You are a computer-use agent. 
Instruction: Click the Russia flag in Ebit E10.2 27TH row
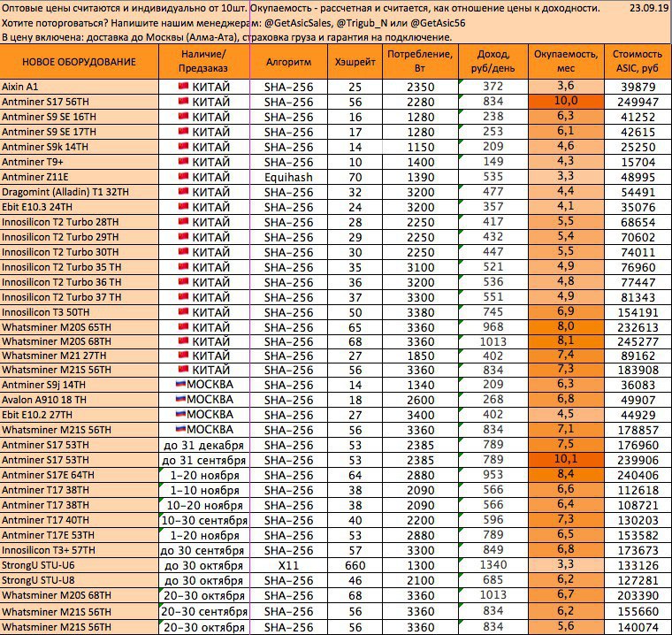181,414
